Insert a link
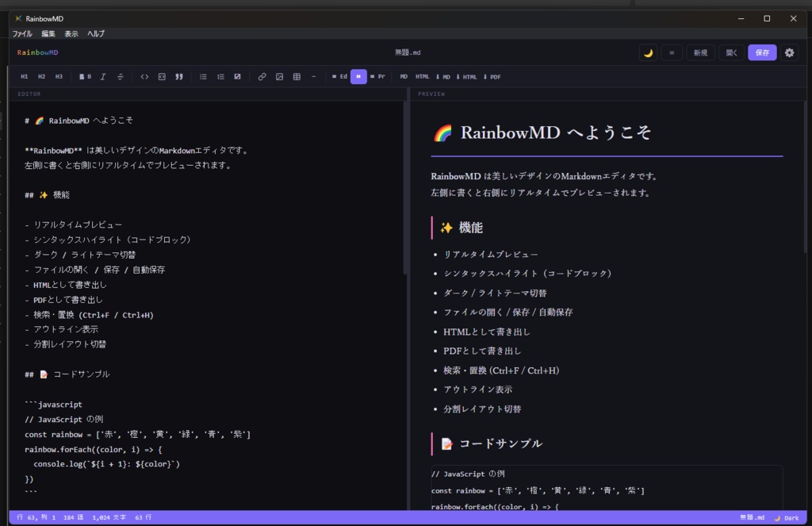Screen dimensions: 812x526 tap(262, 76)
